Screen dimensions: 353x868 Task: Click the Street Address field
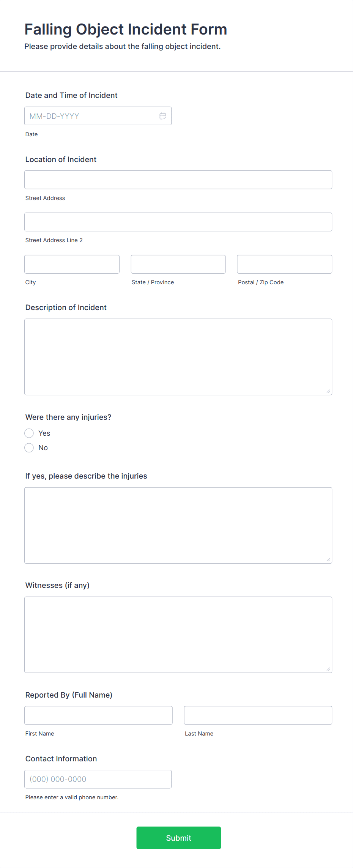tap(178, 180)
